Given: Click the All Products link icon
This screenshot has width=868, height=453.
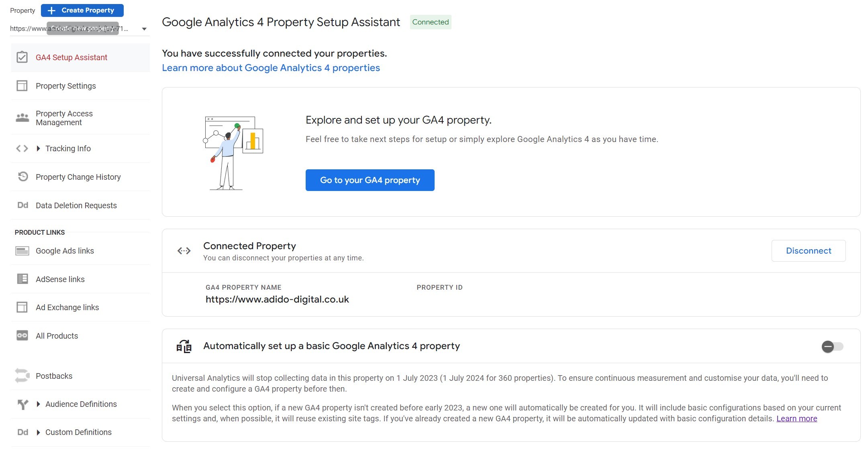Looking at the screenshot, I should coord(22,335).
